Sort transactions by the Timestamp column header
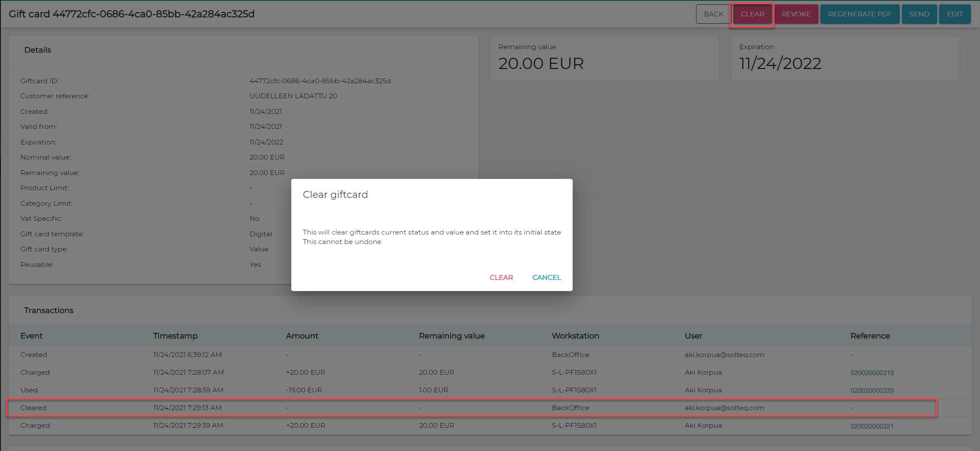 point(175,335)
